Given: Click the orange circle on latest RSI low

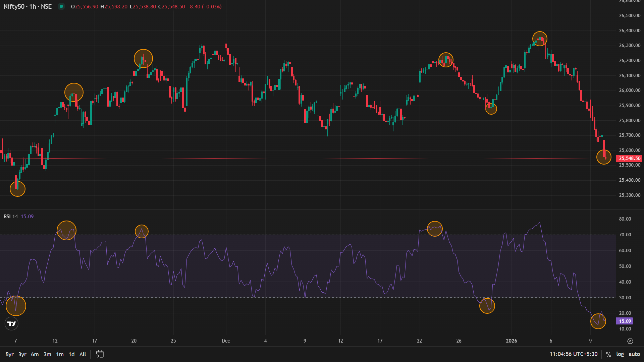Looking at the screenshot, I should (598, 321).
